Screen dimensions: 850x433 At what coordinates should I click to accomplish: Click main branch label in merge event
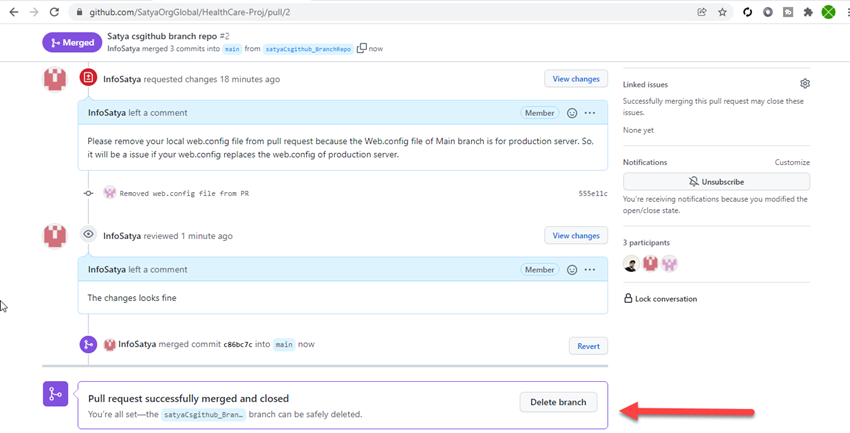pyautogui.click(x=284, y=345)
